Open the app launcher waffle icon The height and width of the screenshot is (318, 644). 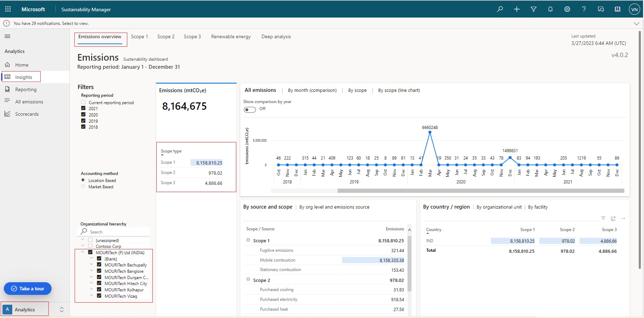tap(8, 9)
